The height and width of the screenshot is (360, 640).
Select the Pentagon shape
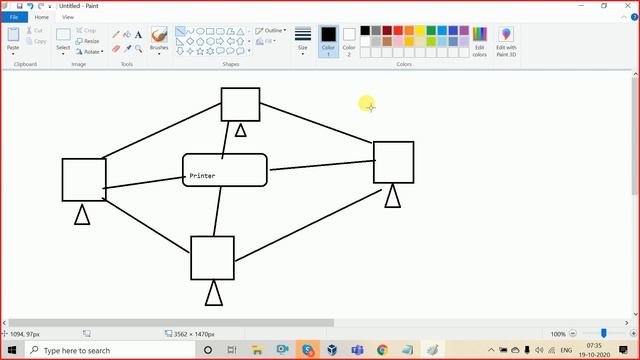(x=200, y=41)
